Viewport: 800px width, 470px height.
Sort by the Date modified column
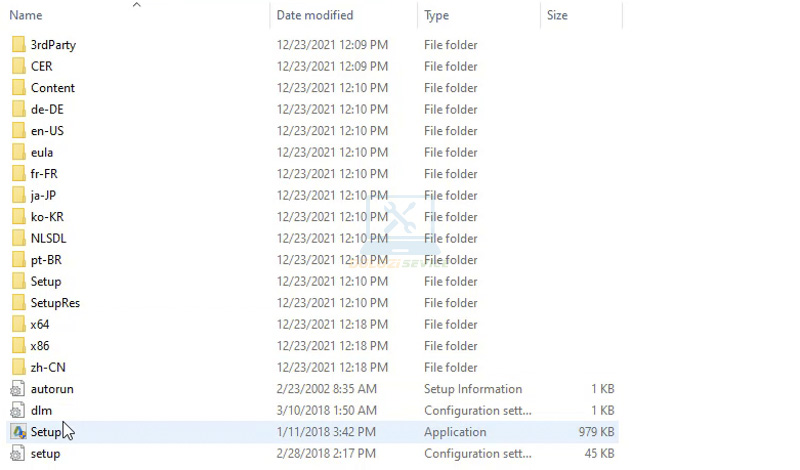(314, 16)
